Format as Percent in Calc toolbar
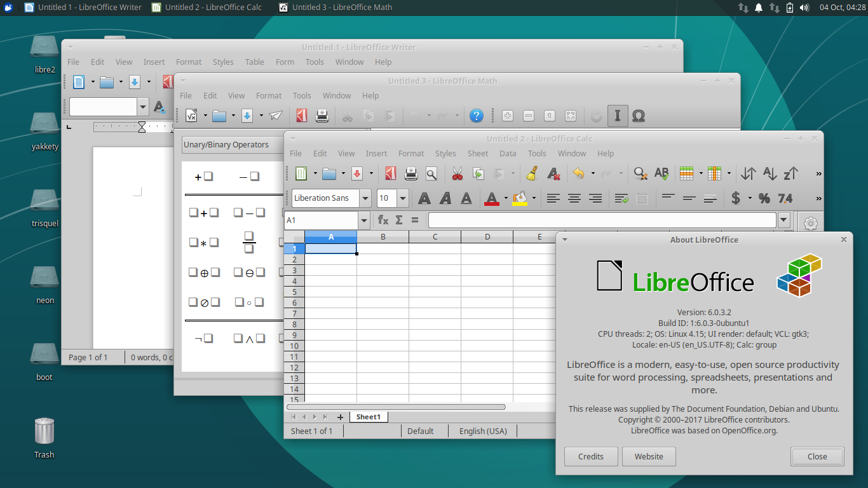Viewport: 868px width, 488px height. click(x=764, y=198)
